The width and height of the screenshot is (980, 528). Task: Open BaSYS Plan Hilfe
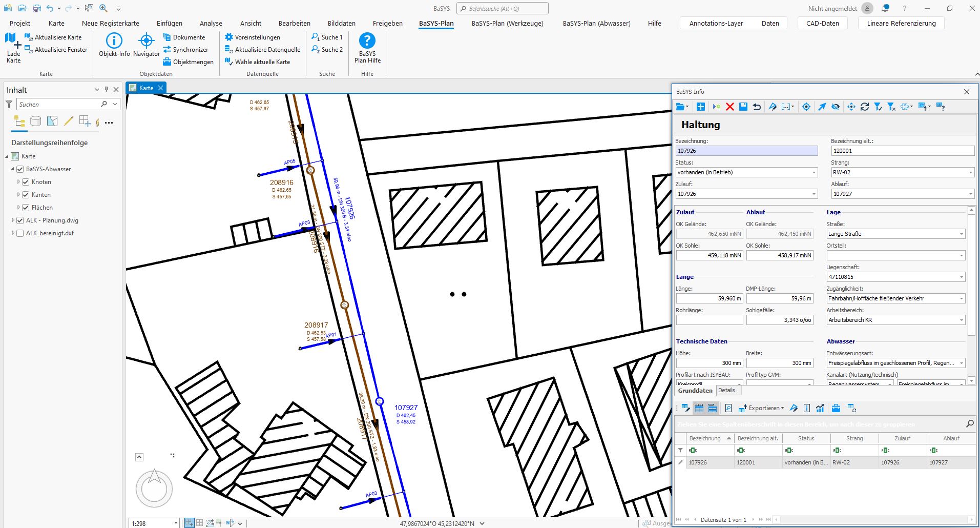(367, 48)
